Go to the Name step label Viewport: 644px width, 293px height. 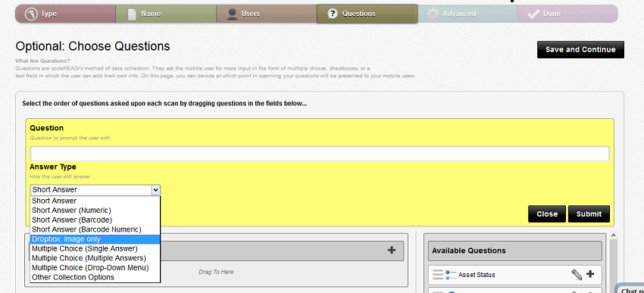point(151,14)
